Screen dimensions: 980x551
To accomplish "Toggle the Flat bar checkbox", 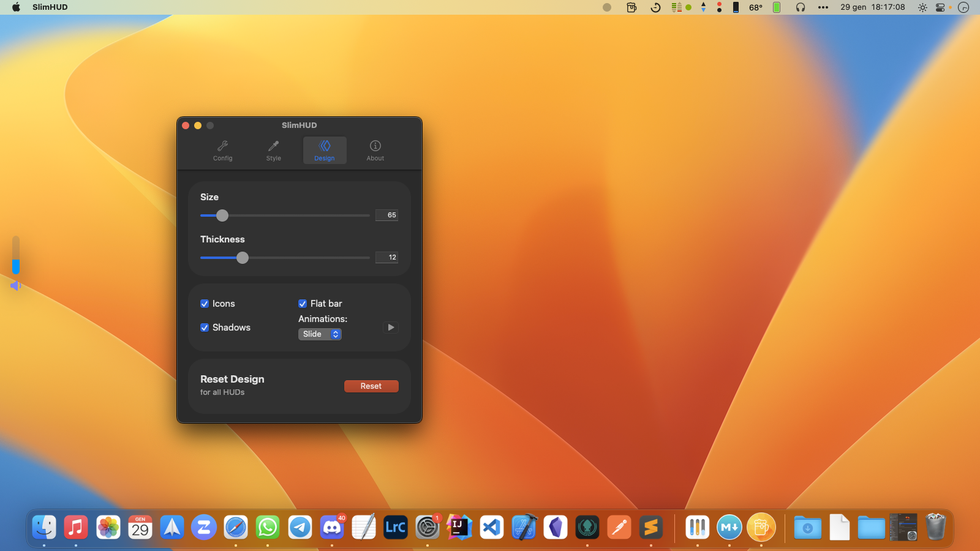I will click(x=303, y=304).
